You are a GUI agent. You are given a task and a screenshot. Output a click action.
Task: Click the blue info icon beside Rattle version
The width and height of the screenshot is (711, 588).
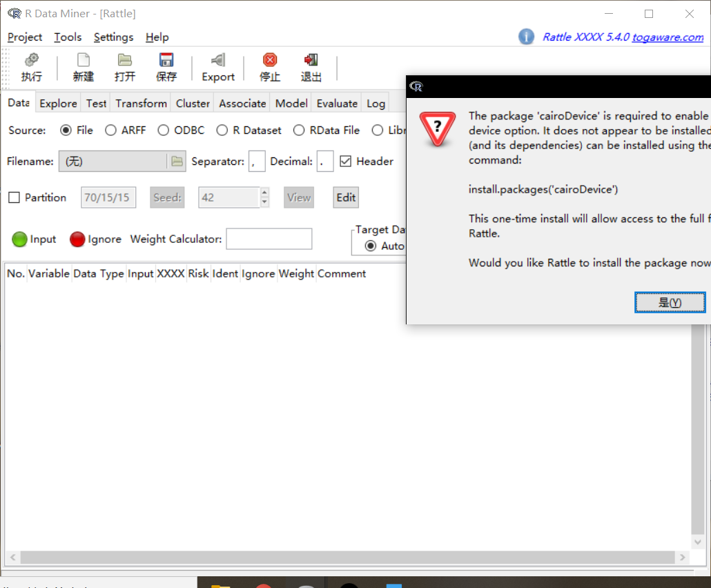[526, 37]
